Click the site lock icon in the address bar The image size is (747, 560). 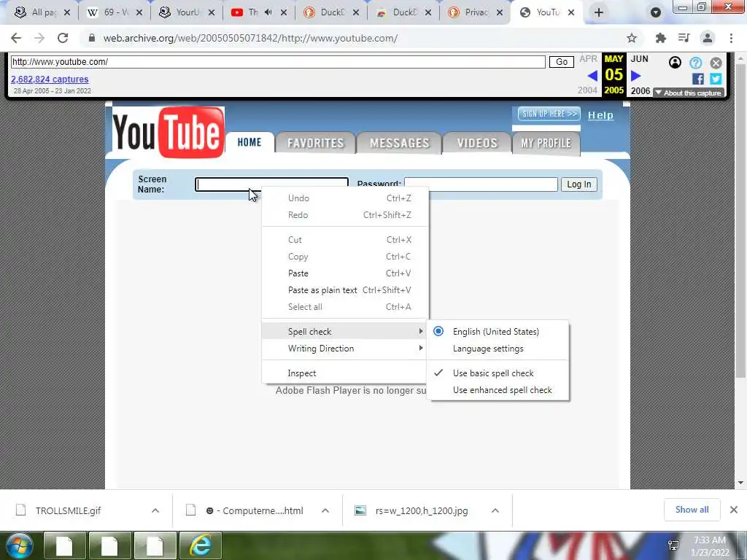tap(92, 38)
